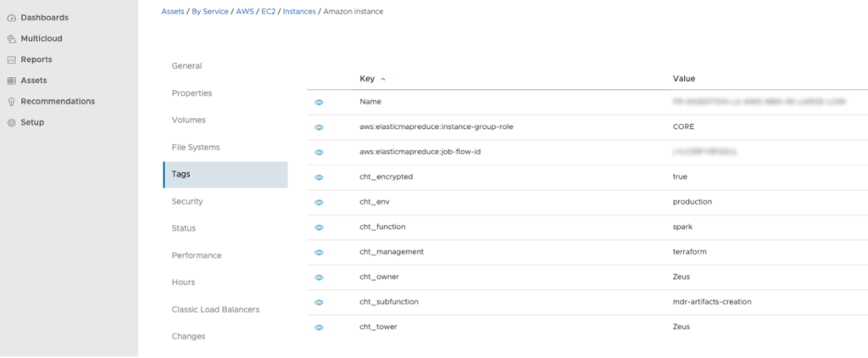Open the Security section tab
Screen dimensions: 868x358
[187, 201]
